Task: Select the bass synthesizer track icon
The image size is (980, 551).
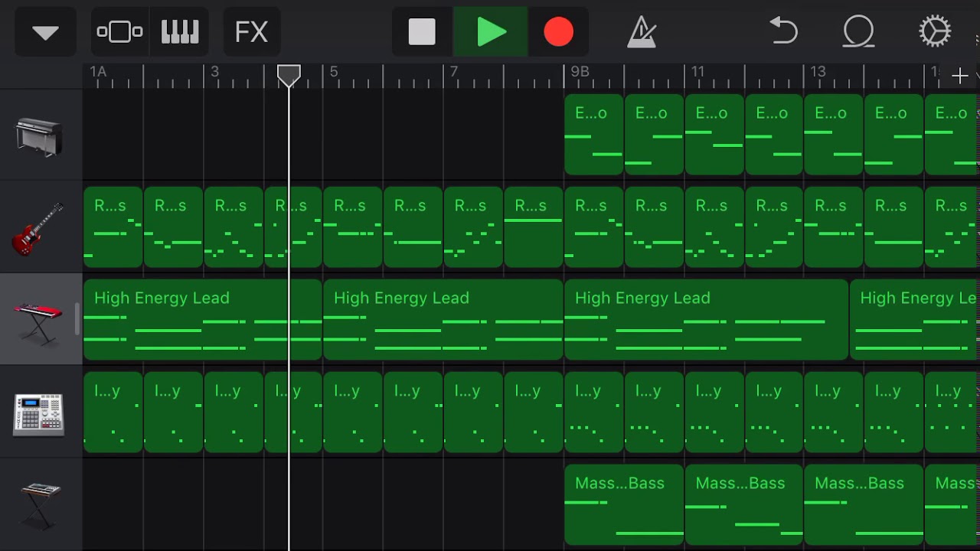Action: (x=40, y=504)
